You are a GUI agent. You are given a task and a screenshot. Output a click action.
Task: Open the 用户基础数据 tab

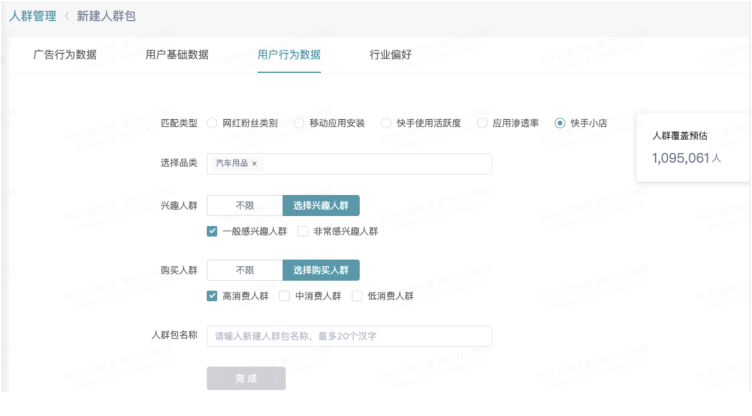pos(177,55)
